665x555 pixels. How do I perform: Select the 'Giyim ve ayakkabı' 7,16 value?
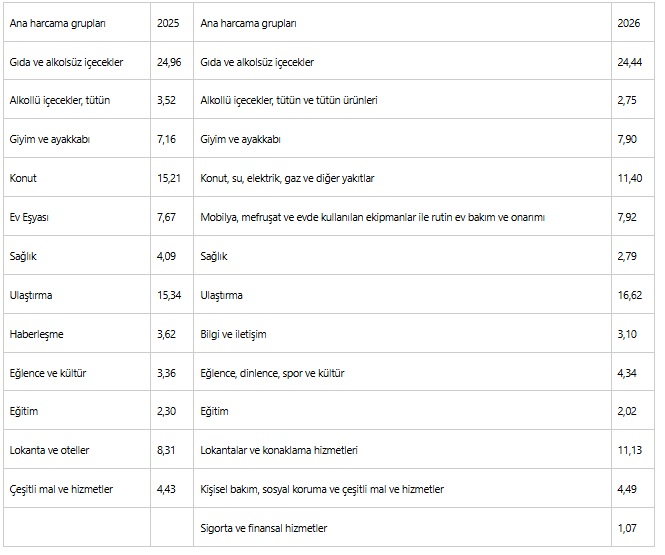tap(165, 139)
